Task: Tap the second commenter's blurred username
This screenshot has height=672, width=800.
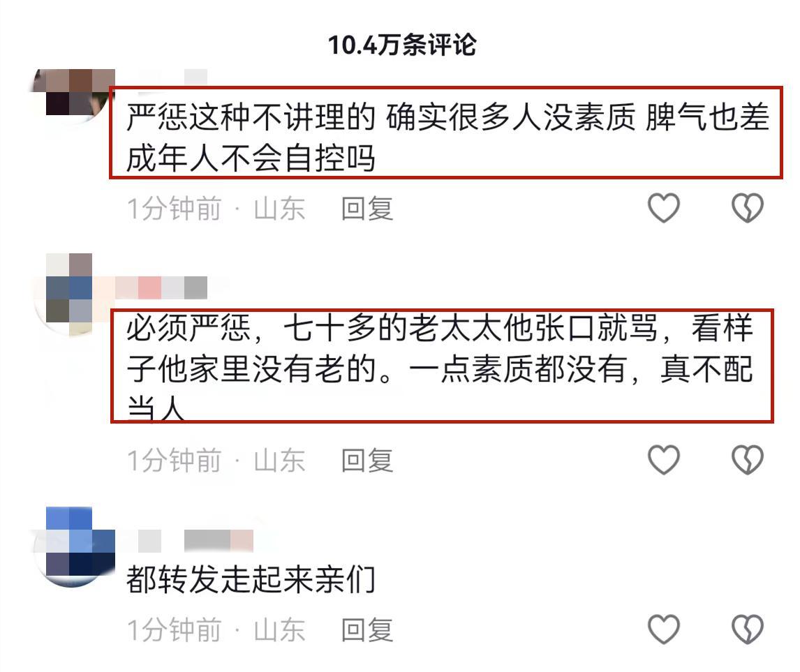Action: tap(161, 288)
